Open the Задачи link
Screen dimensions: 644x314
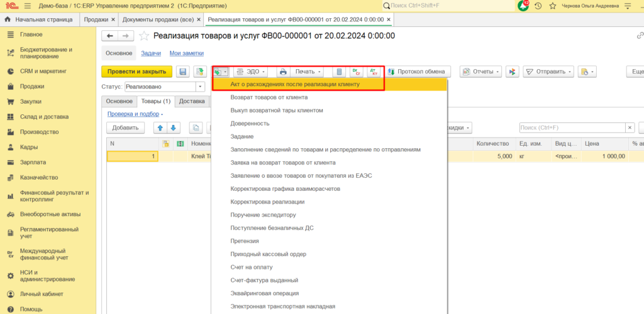[x=151, y=53]
